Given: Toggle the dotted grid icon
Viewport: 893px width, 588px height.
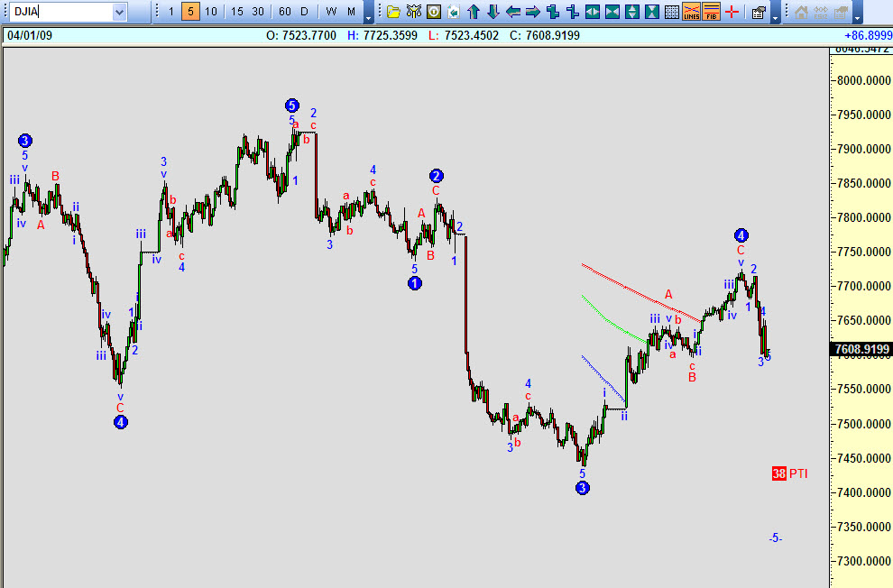Looking at the screenshot, I should 672,12.
